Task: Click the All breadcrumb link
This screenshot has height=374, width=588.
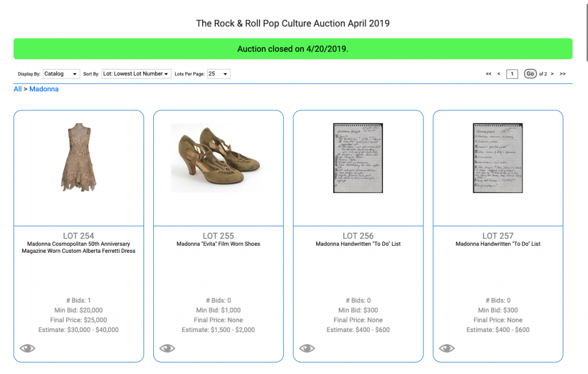Action: [18, 89]
